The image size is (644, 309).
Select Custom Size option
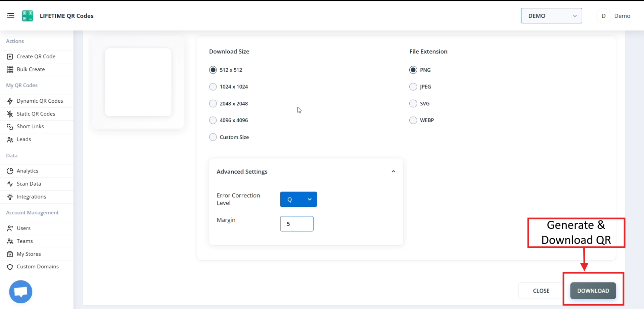coord(213,137)
